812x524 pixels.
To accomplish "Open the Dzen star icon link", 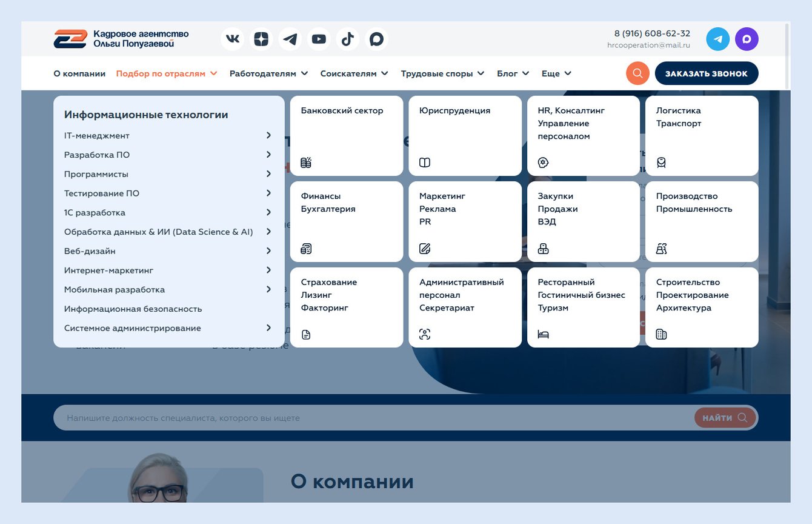I will click(261, 39).
